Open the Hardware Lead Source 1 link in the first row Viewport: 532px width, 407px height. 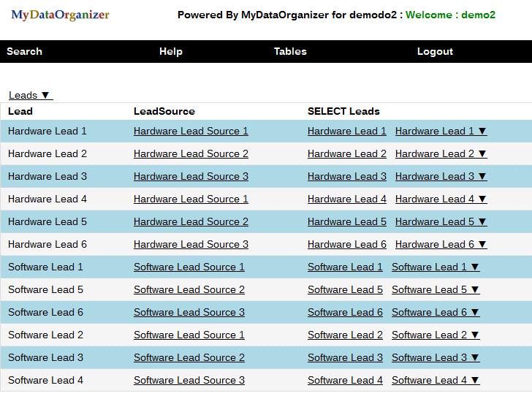(x=191, y=132)
